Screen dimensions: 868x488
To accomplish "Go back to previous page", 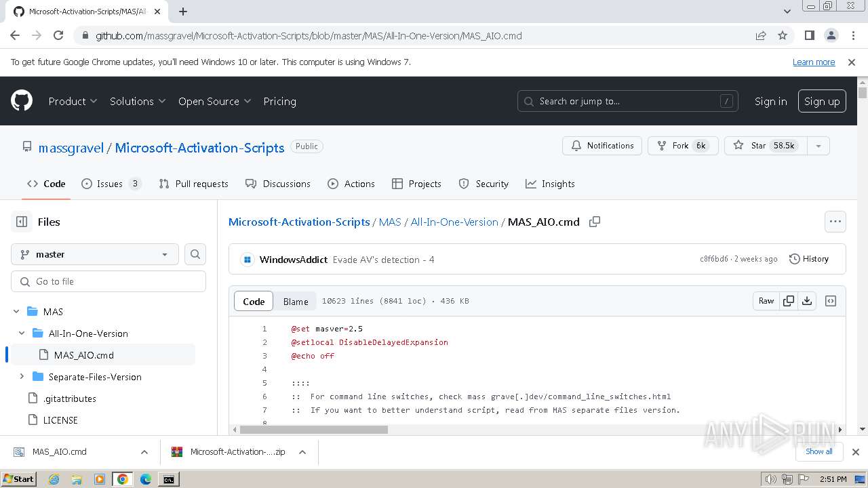I will (15, 36).
